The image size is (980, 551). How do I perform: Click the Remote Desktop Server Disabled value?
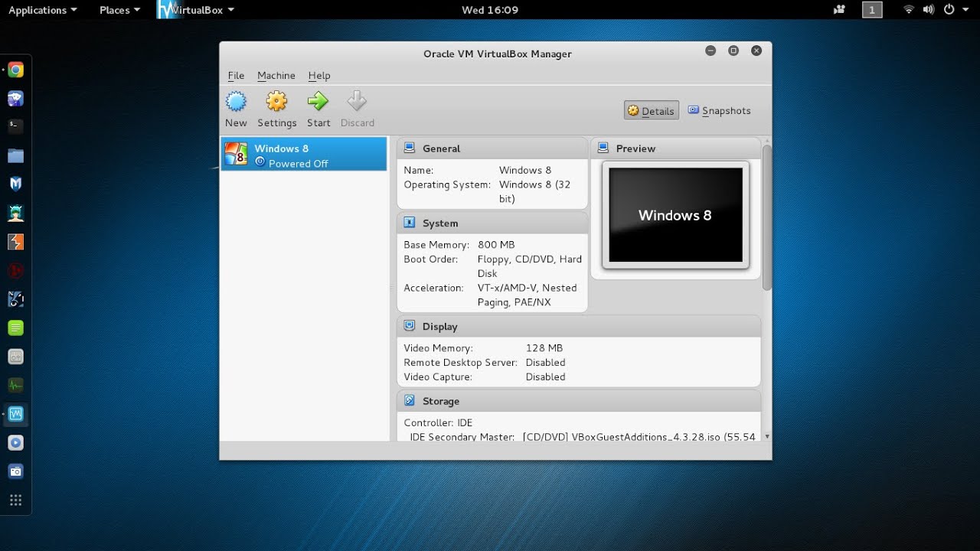click(545, 363)
